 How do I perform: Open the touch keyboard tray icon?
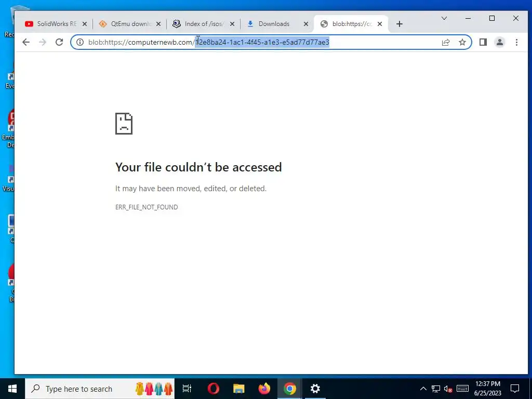click(x=462, y=389)
